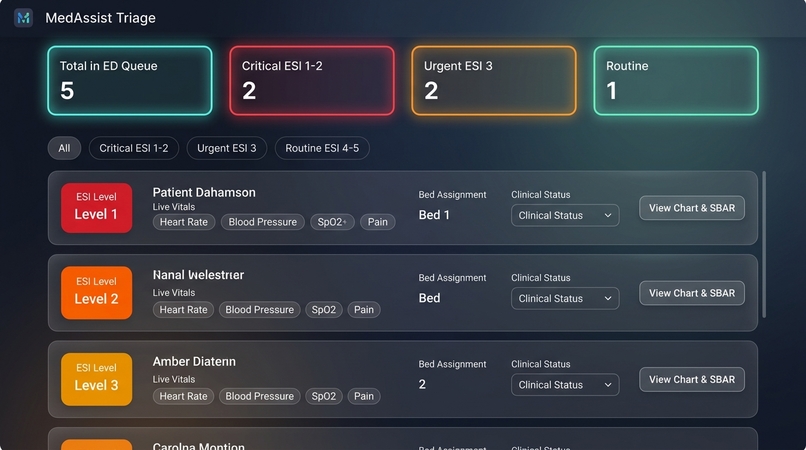Select Heart Rate chip for Nanal Welestrer

coord(184,310)
